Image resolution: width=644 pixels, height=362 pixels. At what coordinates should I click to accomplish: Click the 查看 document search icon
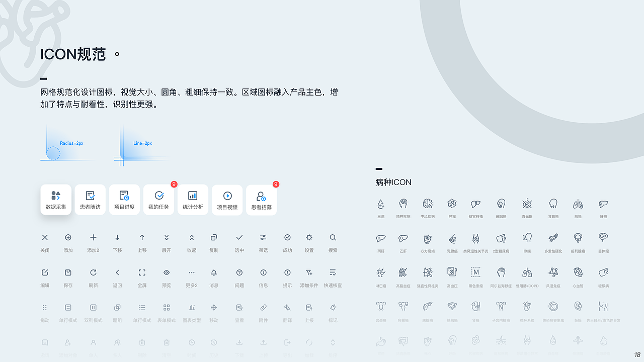pyautogui.click(x=239, y=307)
